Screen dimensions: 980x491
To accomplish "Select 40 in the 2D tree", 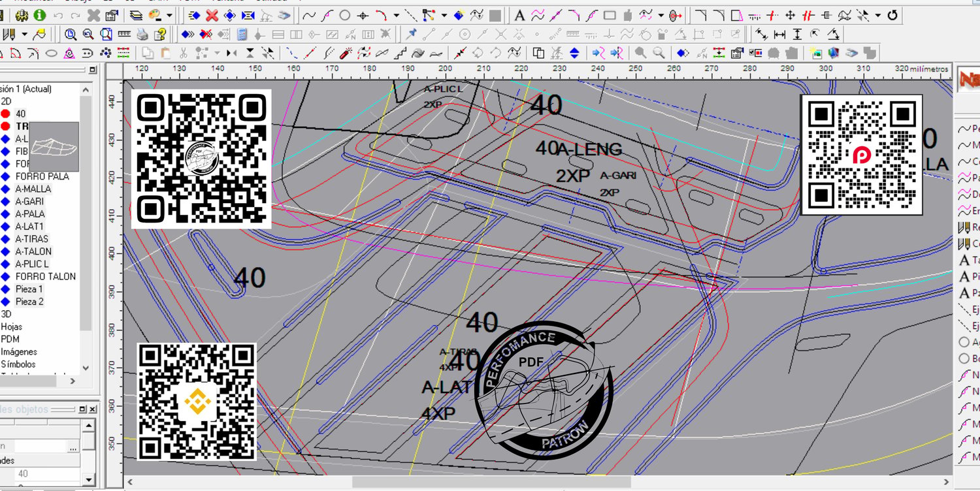I will (21, 114).
